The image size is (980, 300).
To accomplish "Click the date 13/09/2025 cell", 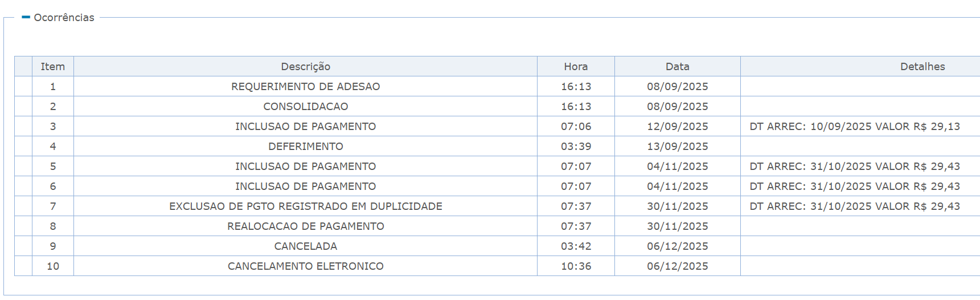I will click(x=678, y=146).
